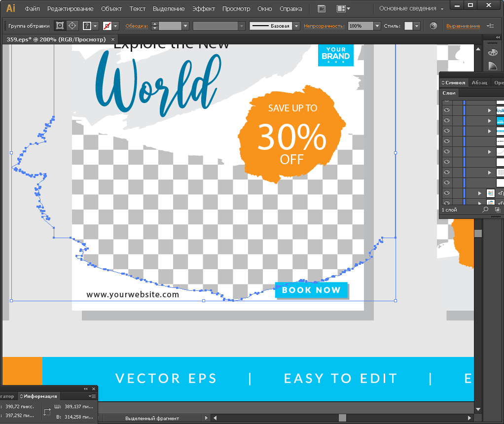Click the Locate Object magnifier icon in Layers
The image size is (504, 424).
tap(485, 210)
